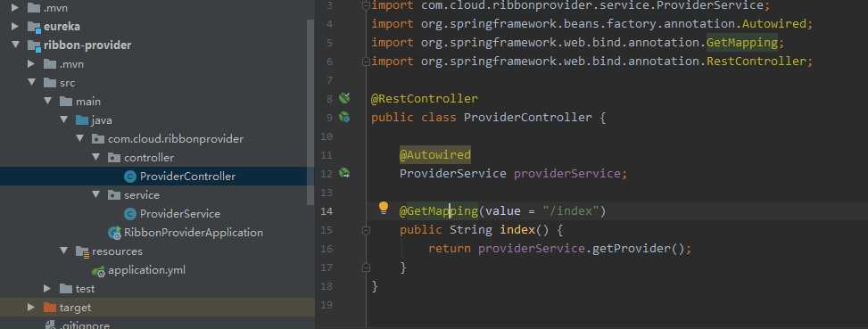Click the highlighted GetMapping import on line 5
This screenshot has height=329, width=868.
742,43
